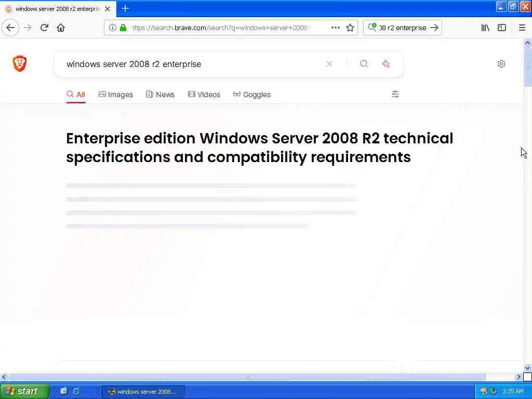Show site information icon in address bar
The image size is (532, 399).
pyautogui.click(x=113, y=28)
